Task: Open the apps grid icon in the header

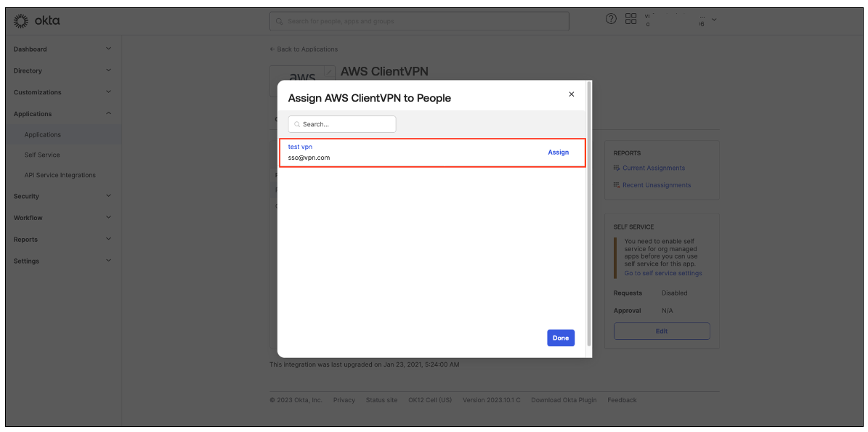Action: click(630, 19)
